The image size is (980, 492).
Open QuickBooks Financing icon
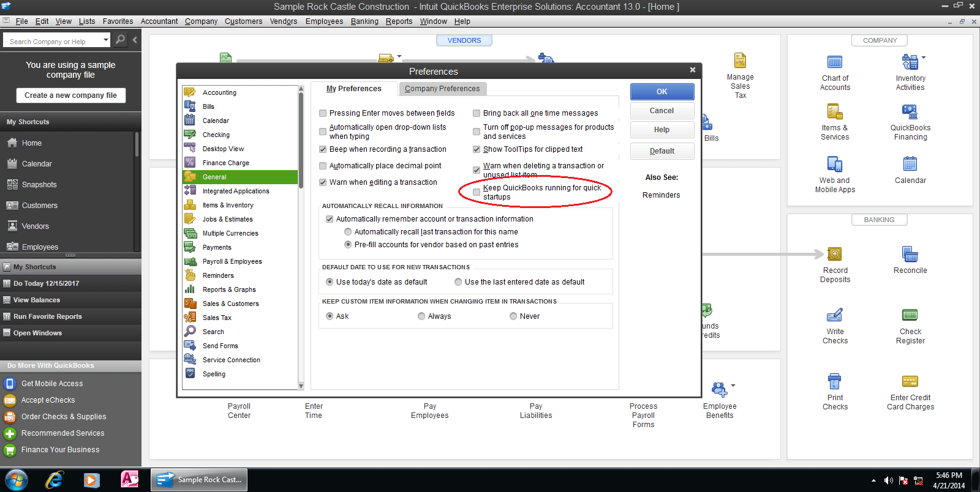(x=910, y=112)
